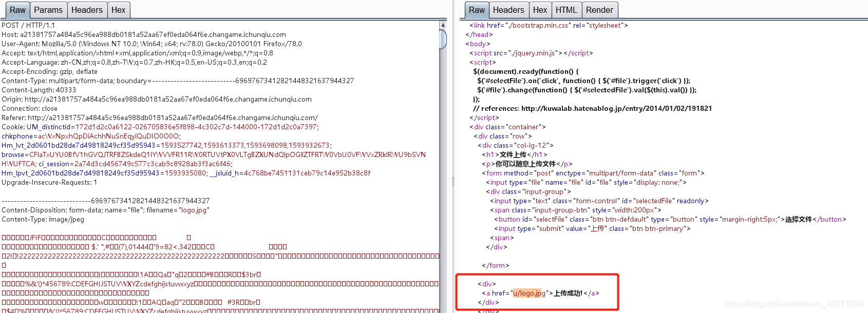
Task: Click the 'POST / HTTP/1.1' request line
Action: point(28,25)
